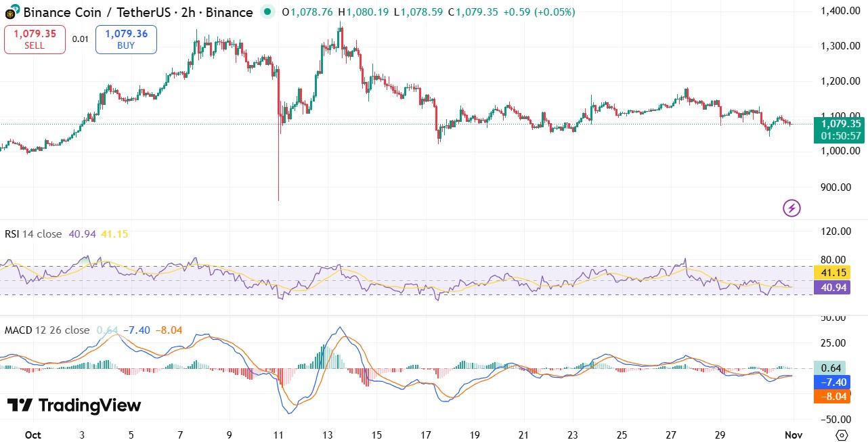Viewport: 868px width, 442px height.
Task: Click the Binance Coin symbol logo icon
Action: pyautogui.click(x=12, y=13)
